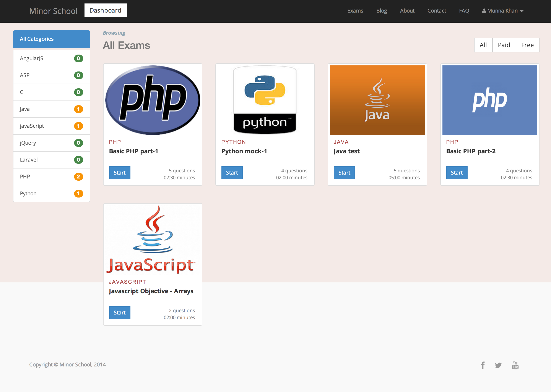Select the All filter button
The height and width of the screenshot is (392, 551).
[x=483, y=45]
